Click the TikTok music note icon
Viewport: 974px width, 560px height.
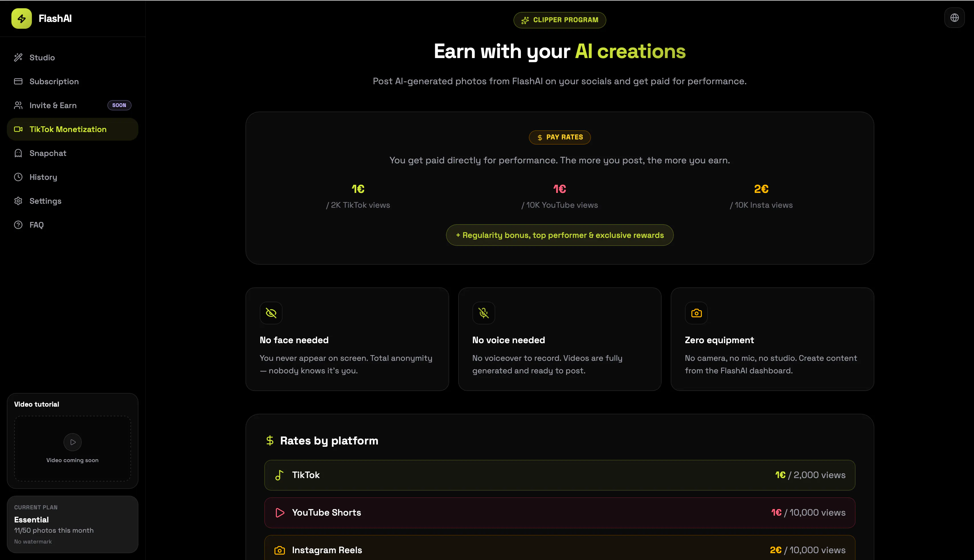(279, 475)
